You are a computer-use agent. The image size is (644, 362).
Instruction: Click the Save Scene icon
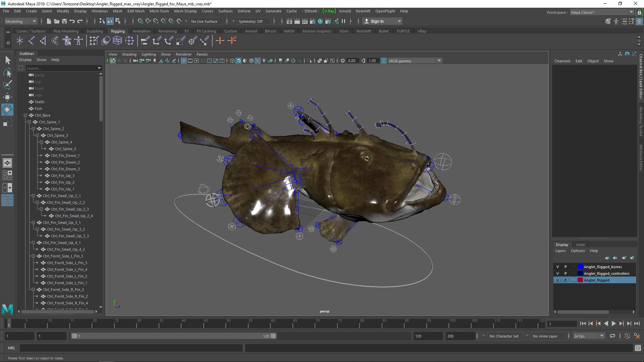click(64, 21)
